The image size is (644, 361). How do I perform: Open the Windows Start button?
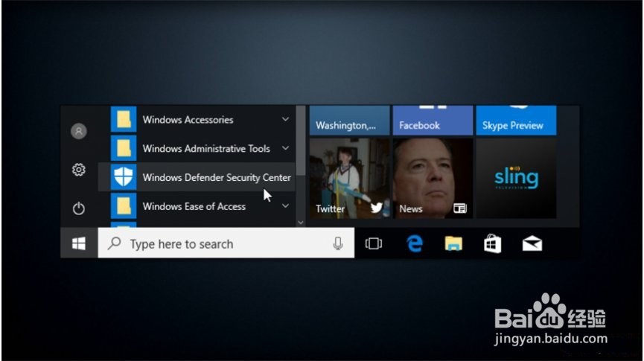[79, 243]
